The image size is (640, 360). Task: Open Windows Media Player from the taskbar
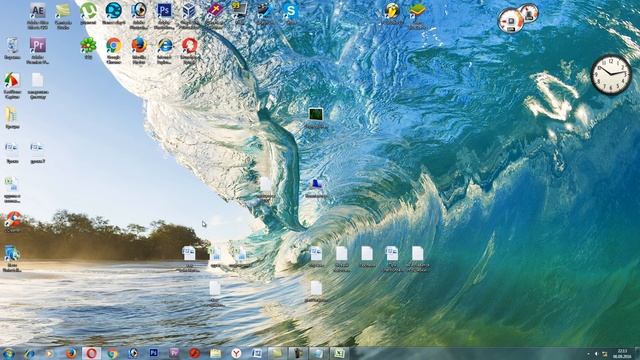pos(49,353)
